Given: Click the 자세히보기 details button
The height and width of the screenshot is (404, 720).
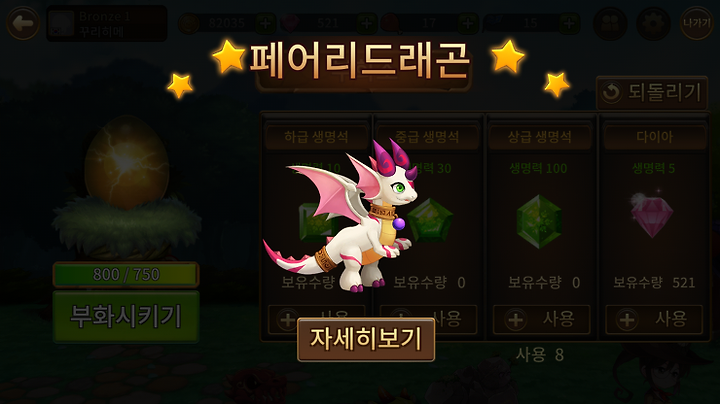Looking at the screenshot, I should coord(366,339).
